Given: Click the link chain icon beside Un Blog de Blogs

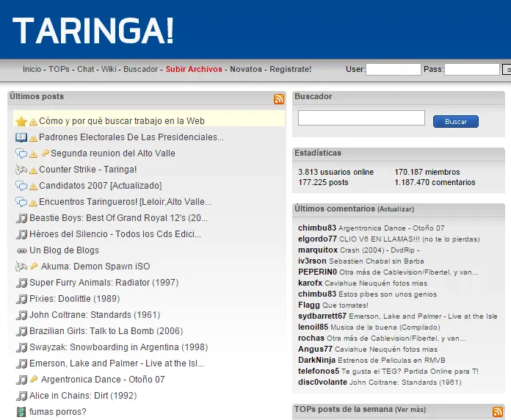Looking at the screenshot, I should [21, 250].
